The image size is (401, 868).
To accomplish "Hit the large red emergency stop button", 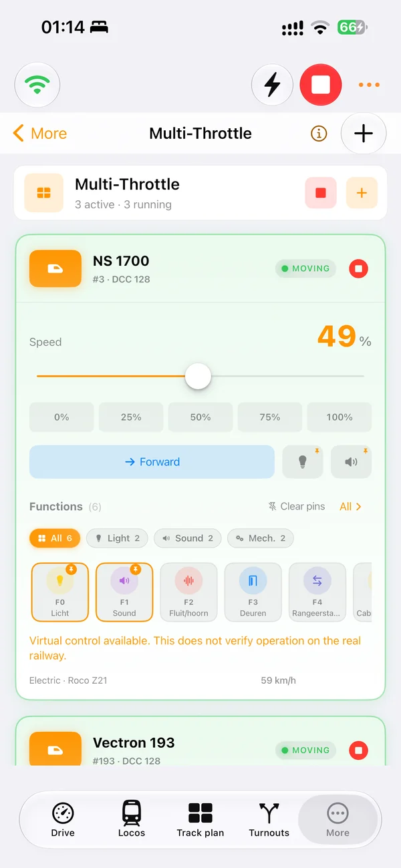I will click(321, 85).
